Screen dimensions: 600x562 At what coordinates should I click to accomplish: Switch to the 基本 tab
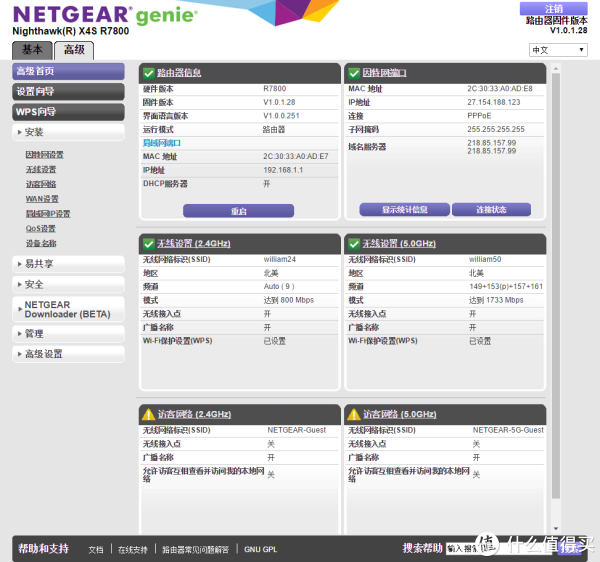(x=33, y=50)
